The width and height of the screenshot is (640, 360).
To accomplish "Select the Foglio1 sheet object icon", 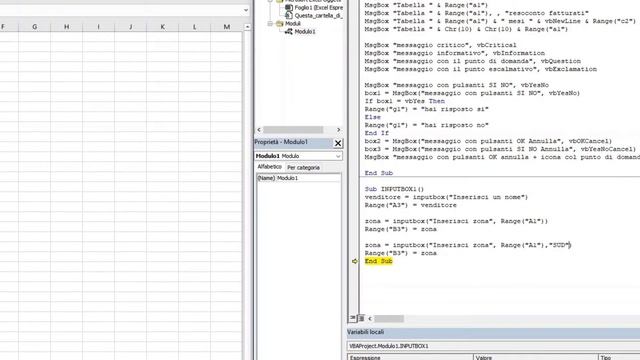I will point(289,8).
